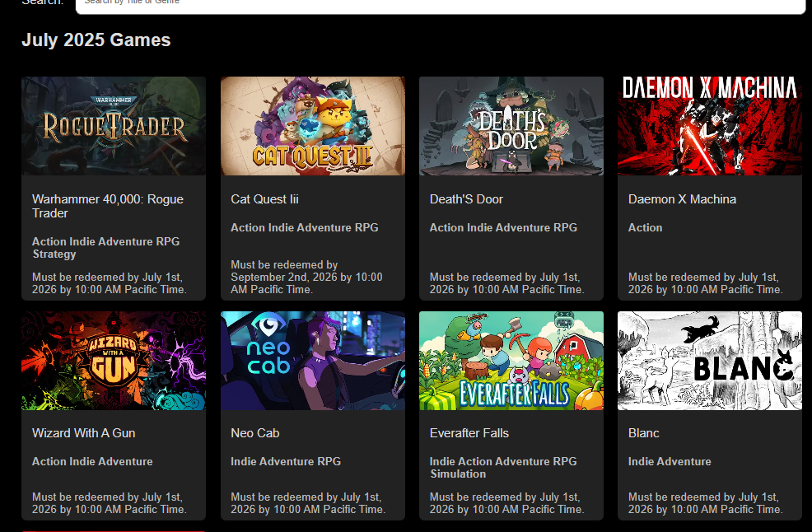
Task: Select the Everafter Falls title text
Action: point(469,433)
